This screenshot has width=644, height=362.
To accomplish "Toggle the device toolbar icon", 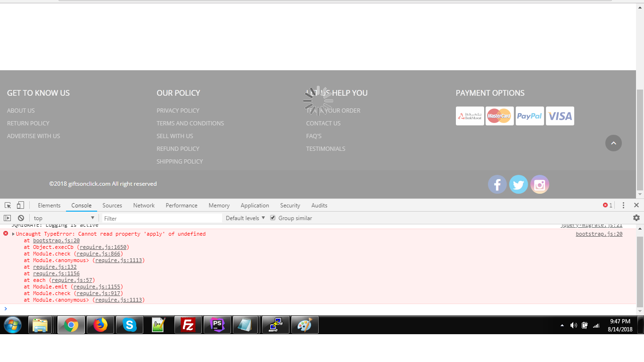I will 20,206.
